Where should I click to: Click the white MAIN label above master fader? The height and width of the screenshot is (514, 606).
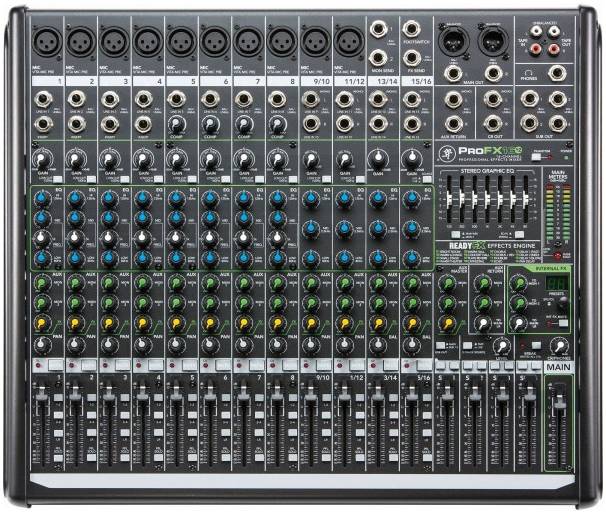(558, 367)
